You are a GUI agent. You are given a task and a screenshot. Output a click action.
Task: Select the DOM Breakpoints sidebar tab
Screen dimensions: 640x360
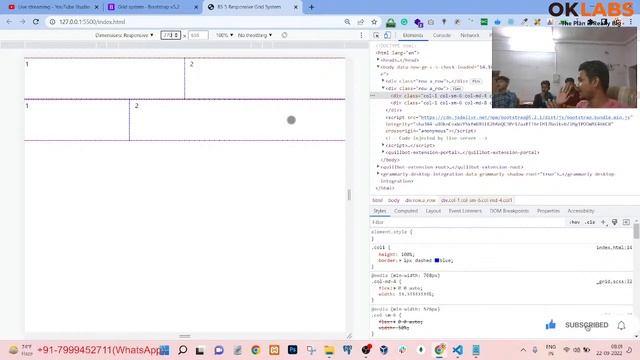tap(509, 211)
